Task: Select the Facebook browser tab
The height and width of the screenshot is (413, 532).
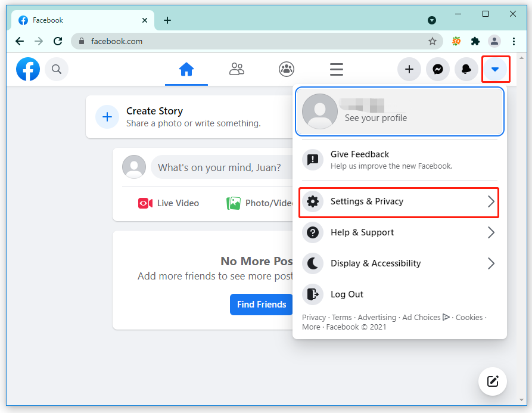Action: click(x=83, y=20)
